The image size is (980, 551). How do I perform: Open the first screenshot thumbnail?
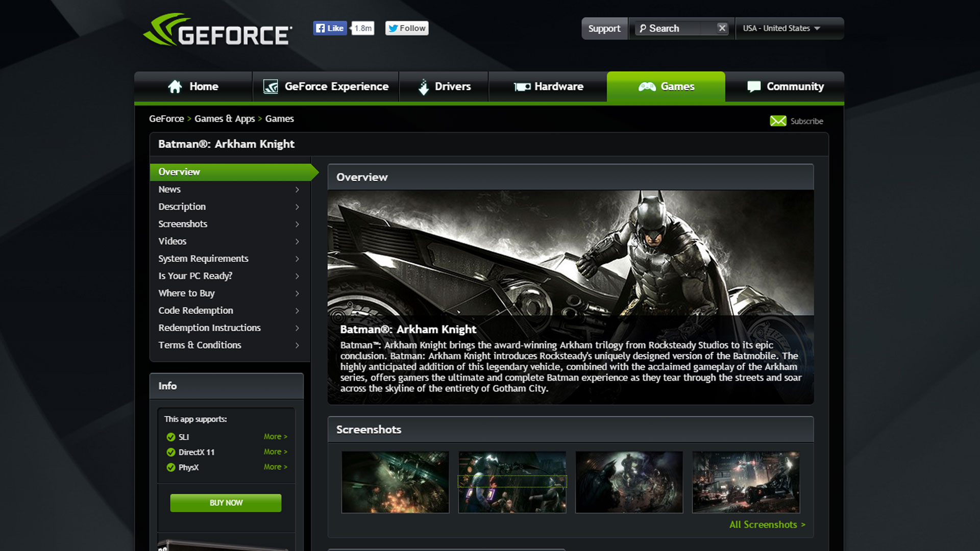click(395, 482)
